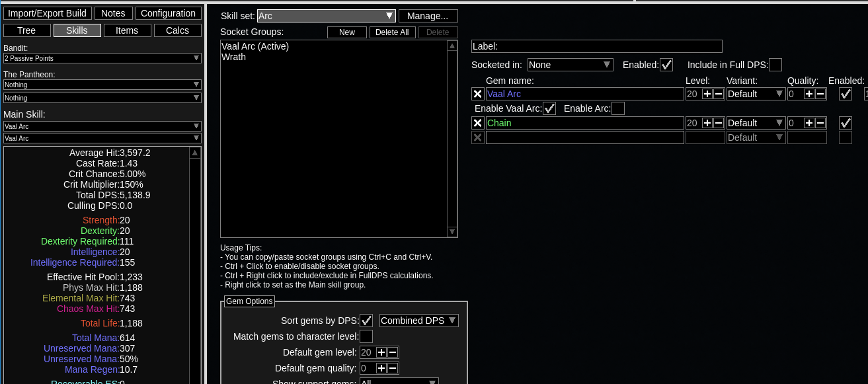868x384 pixels.
Task: Open Socketed in dropdown
Action: [570, 65]
